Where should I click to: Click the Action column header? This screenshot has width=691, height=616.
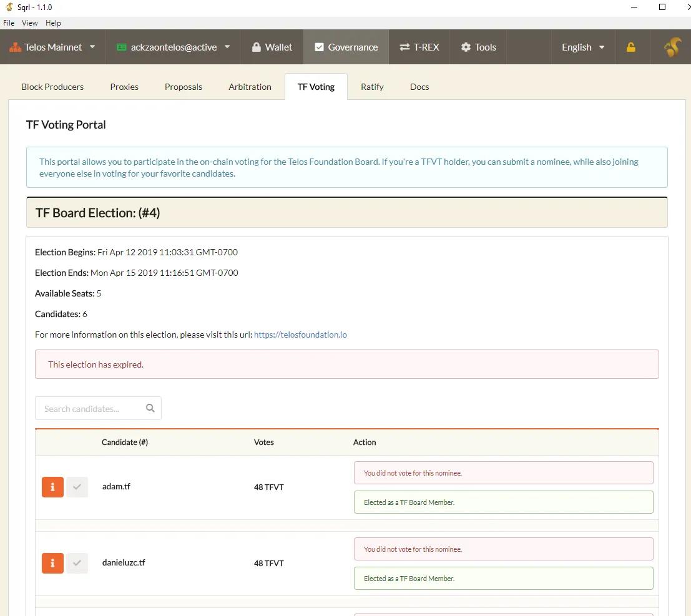365,442
